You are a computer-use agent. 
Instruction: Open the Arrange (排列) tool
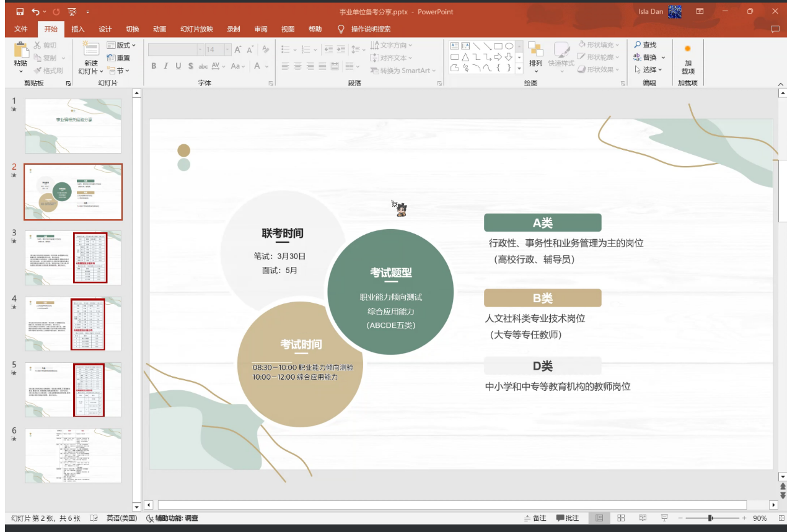point(535,55)
